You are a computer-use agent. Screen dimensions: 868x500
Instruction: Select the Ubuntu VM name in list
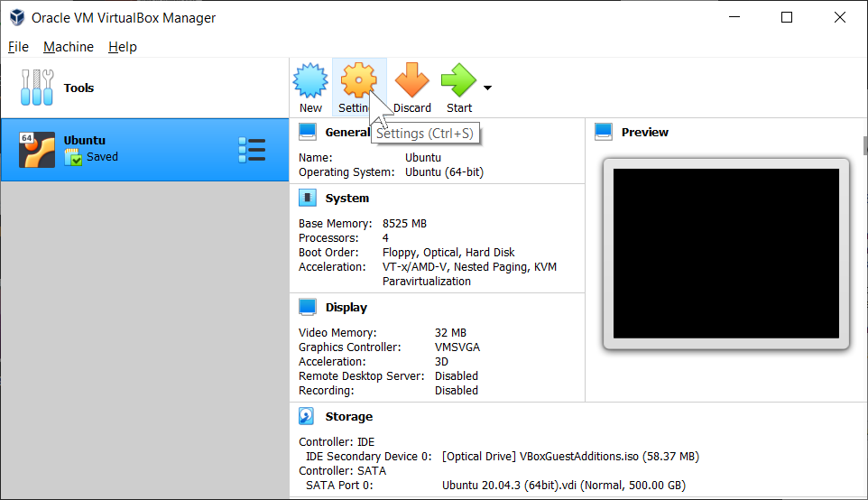[84, 141]
